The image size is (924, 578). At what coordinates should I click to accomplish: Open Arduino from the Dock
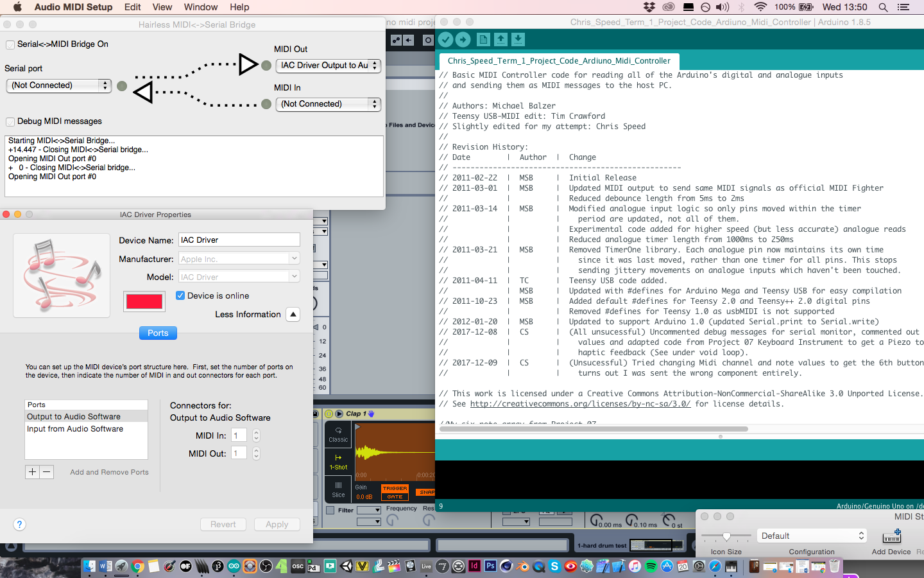[x=234, y=566]
